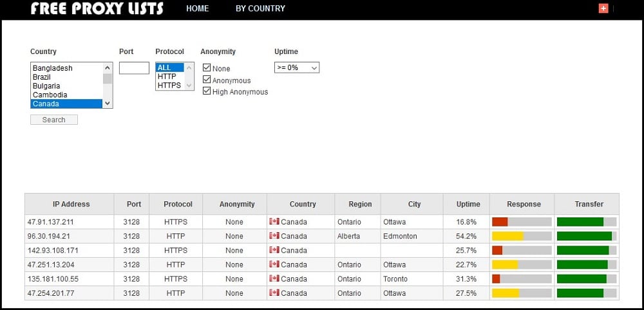Click the Free Proxy Lists logo
Image resolution: width=644 pixels, height=310 pixels.
click(x=97, y=8)
